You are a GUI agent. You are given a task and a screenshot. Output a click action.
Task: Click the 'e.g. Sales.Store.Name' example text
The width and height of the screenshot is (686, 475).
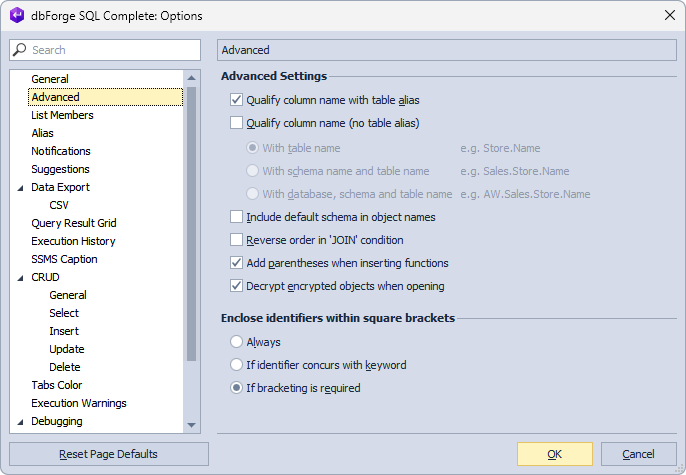pyautogui.click(x=514, y=171)
